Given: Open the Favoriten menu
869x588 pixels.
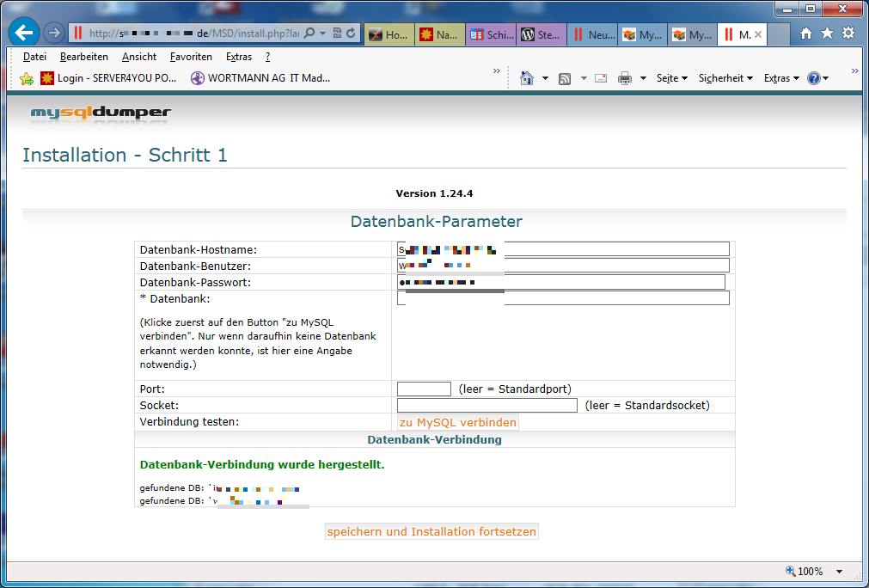Looking at the screenshot, I should pos(190,57).
